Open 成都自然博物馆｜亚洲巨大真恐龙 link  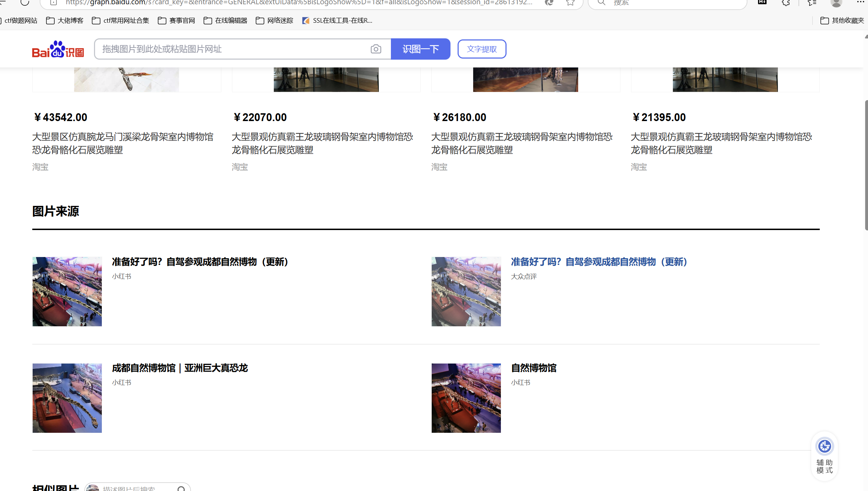(x=180, y=368)
